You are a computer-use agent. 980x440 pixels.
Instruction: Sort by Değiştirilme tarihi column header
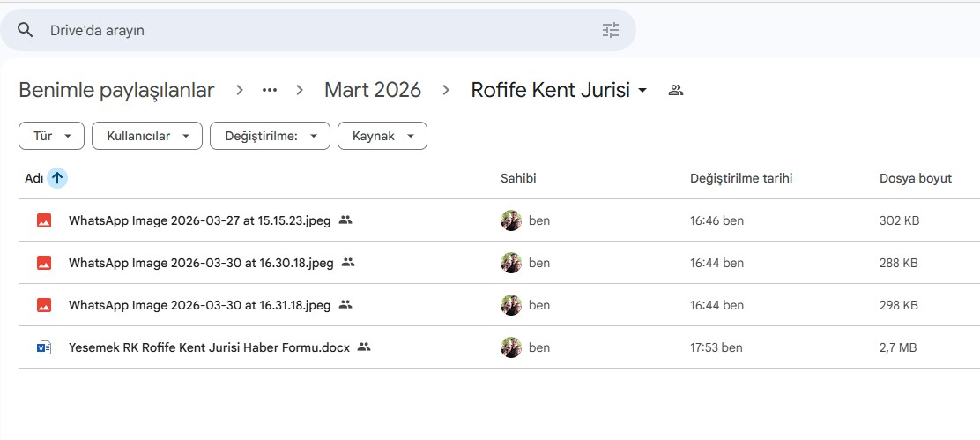(741, 178)
